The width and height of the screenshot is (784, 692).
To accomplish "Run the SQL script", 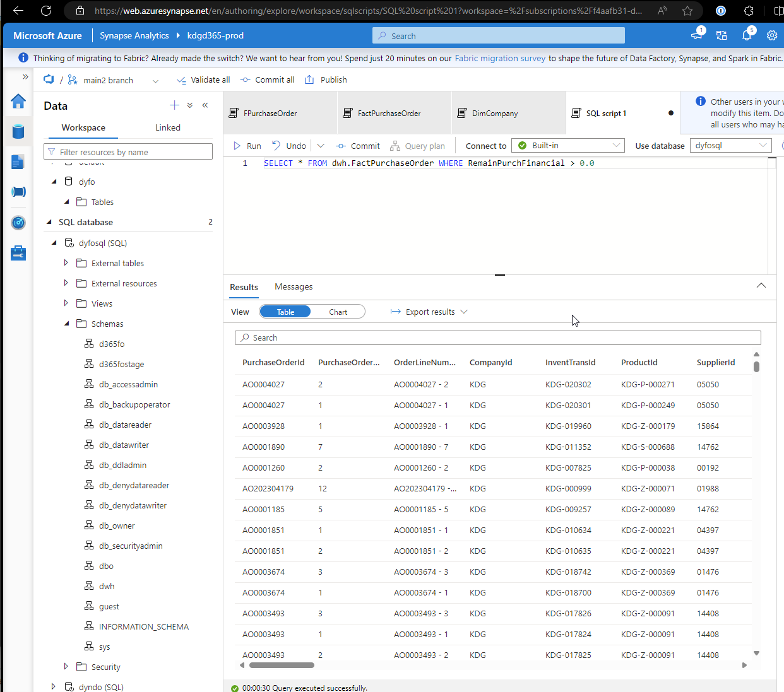I will click(247, 146).
